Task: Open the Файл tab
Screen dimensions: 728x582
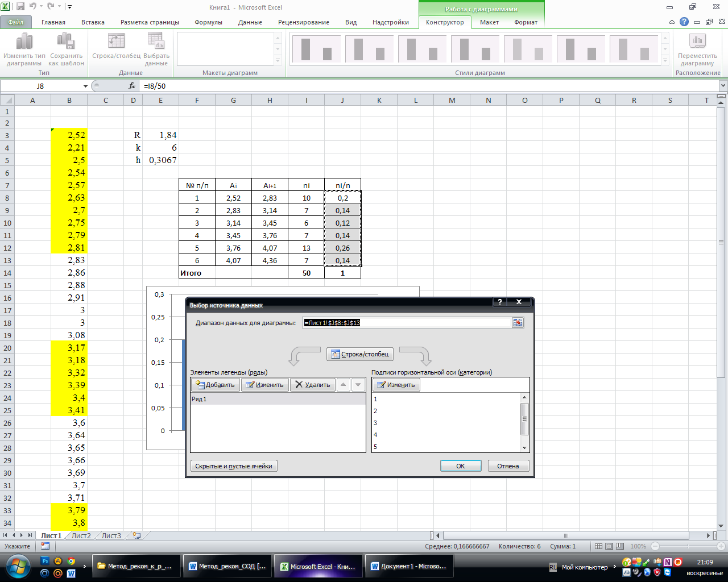Action: pyautogui.click(x=16, y=22)
